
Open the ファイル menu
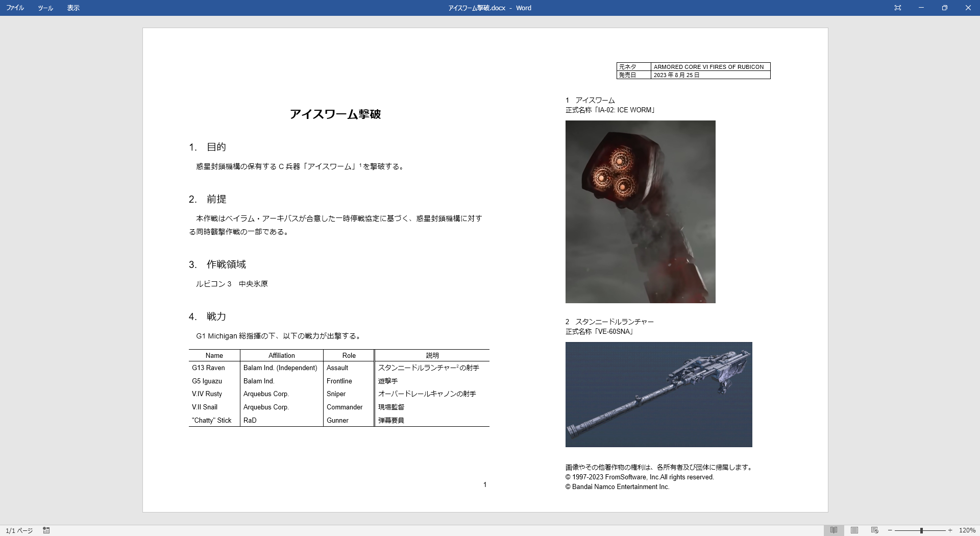click(15, 8)
